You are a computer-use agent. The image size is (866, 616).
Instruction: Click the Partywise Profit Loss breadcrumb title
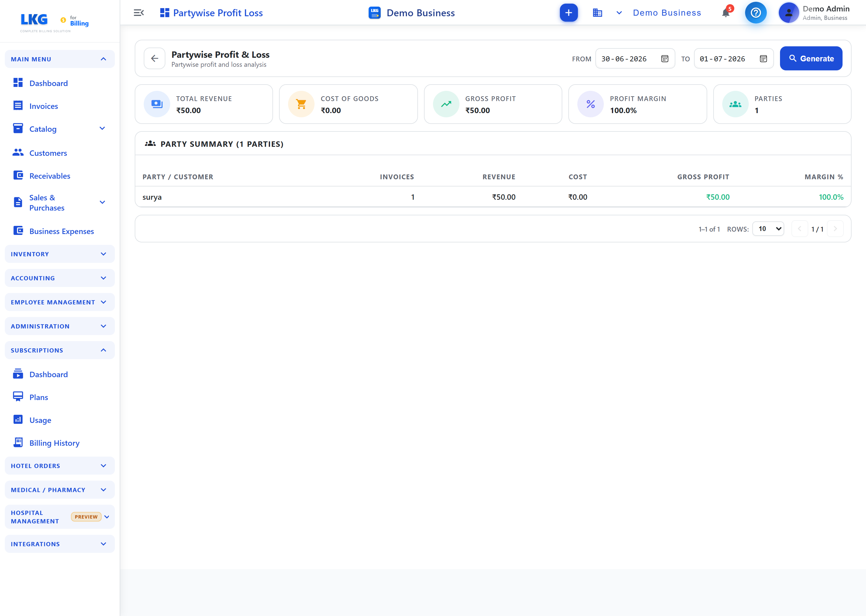click(x=218, y=13)
